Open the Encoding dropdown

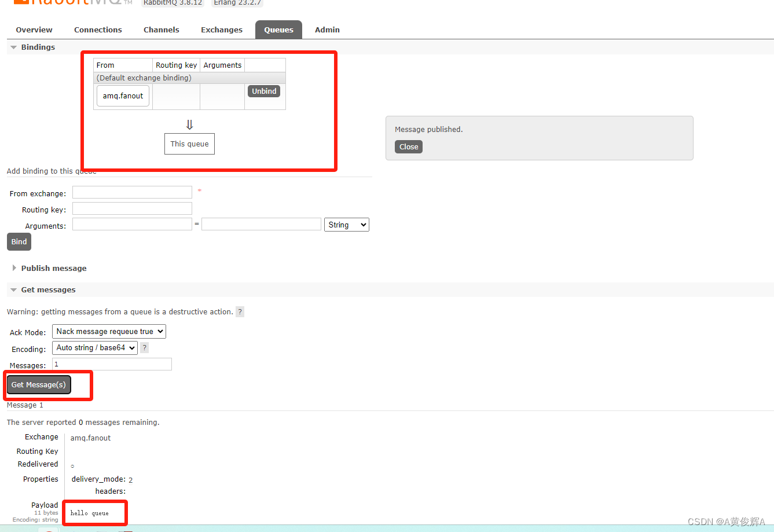(x=95, y=347)
